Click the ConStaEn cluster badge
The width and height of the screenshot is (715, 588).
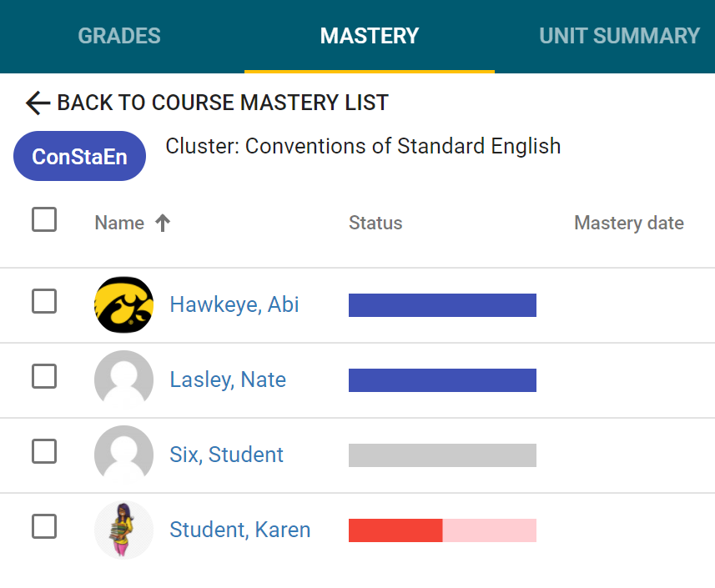coord(79,156)
